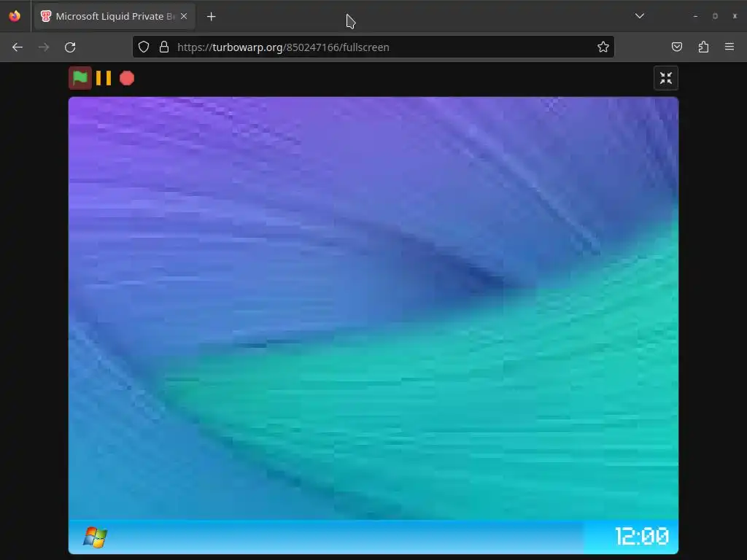747x560 pixels.
Task: Click the 12:00 clock in the taskbar
Action: 642,537
